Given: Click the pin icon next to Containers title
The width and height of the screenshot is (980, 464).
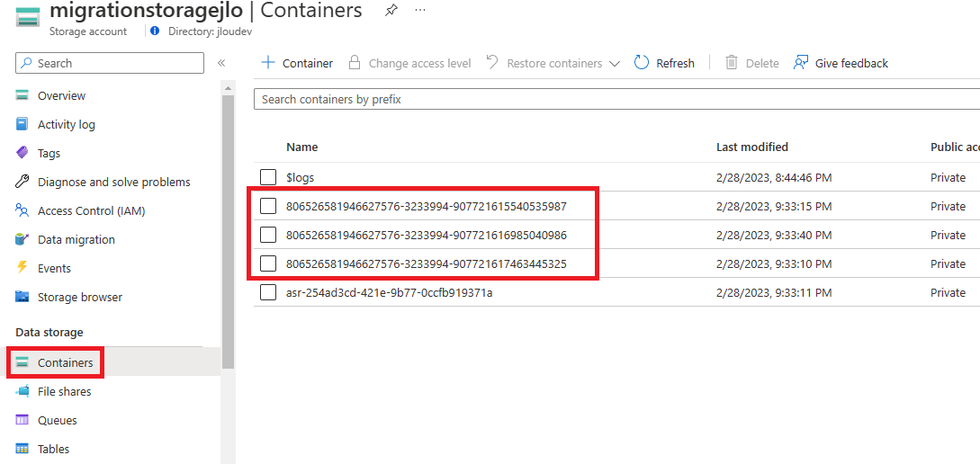Looking at the screenshot, I should pos(391,11).
